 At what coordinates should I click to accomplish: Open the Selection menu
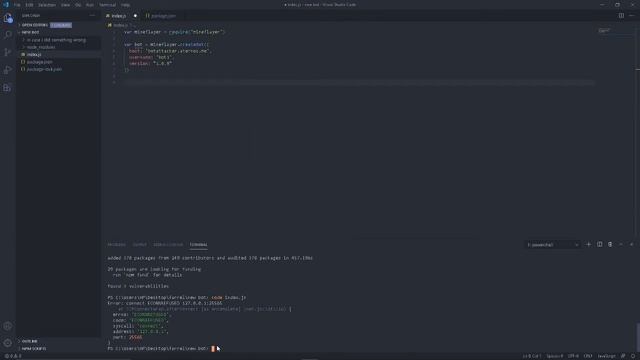pyautogui.click(x=47, y=5)
